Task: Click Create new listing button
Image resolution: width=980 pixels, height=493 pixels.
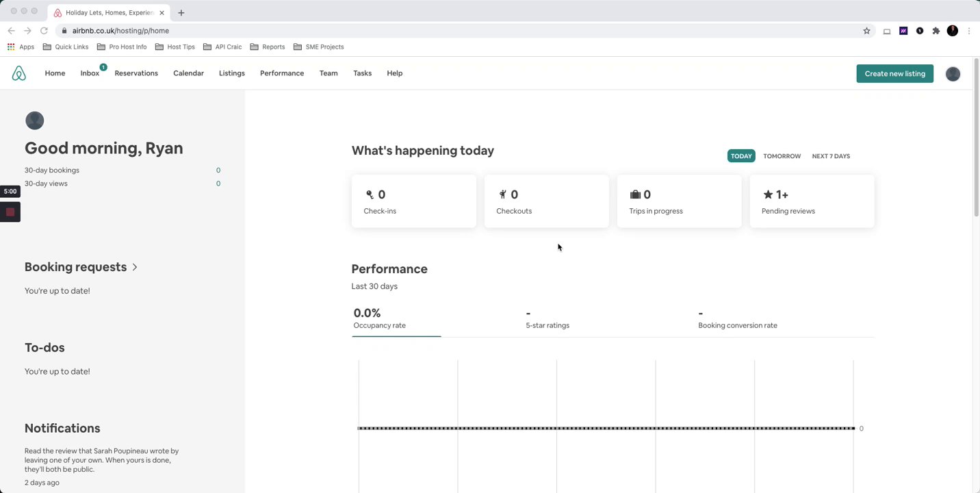Action: tap(894, 74)
